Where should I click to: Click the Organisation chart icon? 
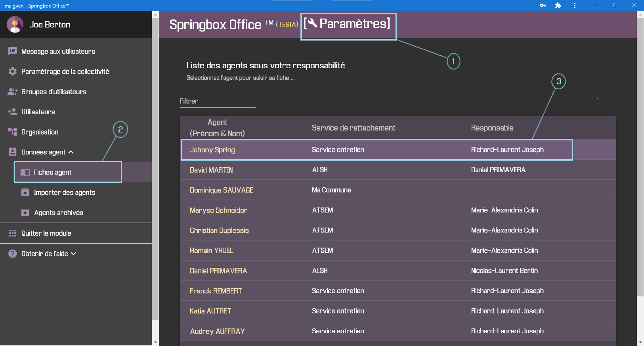coord(13,132)
